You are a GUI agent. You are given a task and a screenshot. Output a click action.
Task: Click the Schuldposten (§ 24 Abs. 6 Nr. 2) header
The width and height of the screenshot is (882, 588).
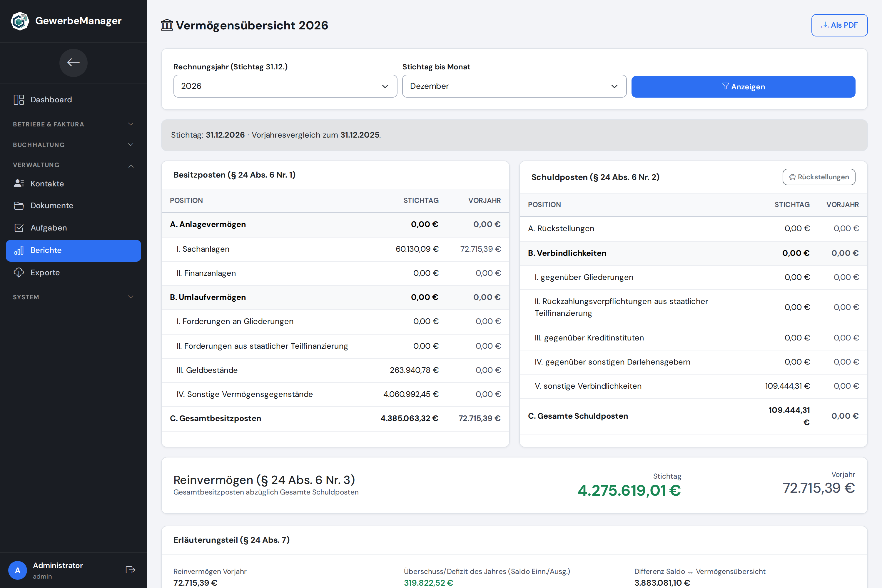[595, 177]
